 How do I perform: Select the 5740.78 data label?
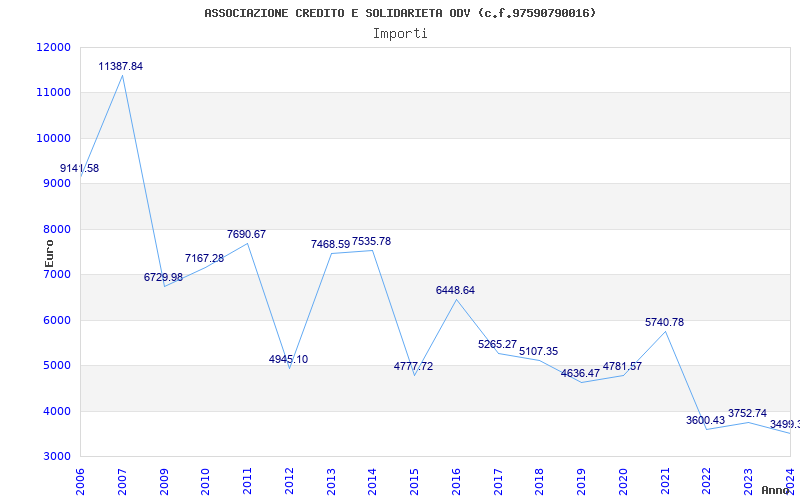tap(664, 322)
